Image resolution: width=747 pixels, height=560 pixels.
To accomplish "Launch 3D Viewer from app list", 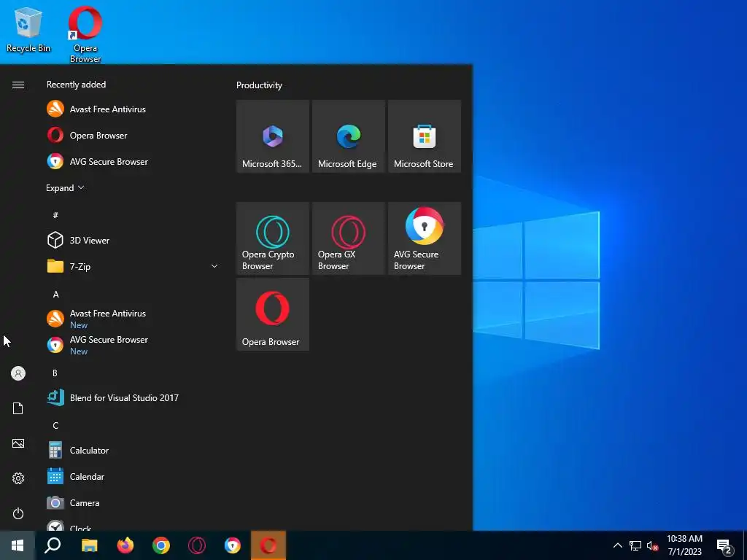I will pos(133,240).
